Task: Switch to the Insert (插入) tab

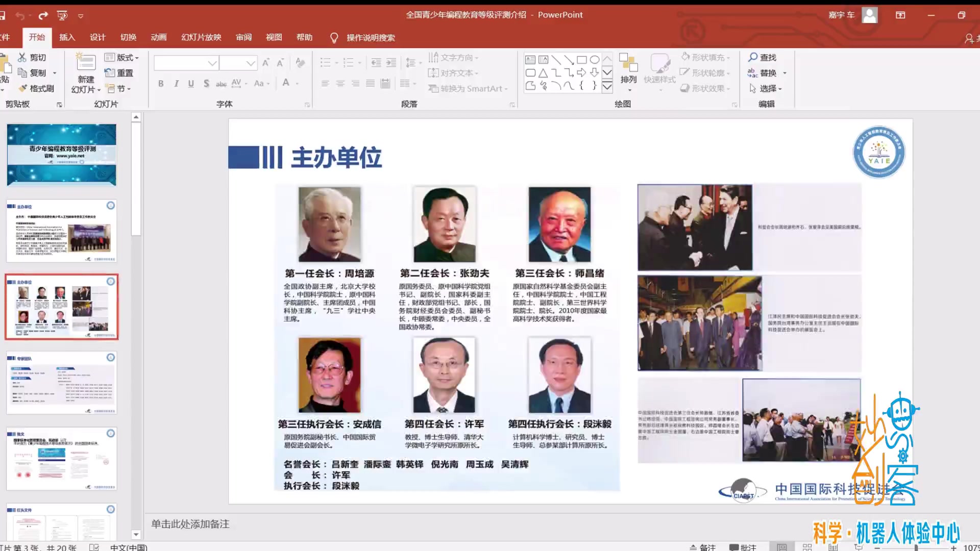Action: [67, 37]
